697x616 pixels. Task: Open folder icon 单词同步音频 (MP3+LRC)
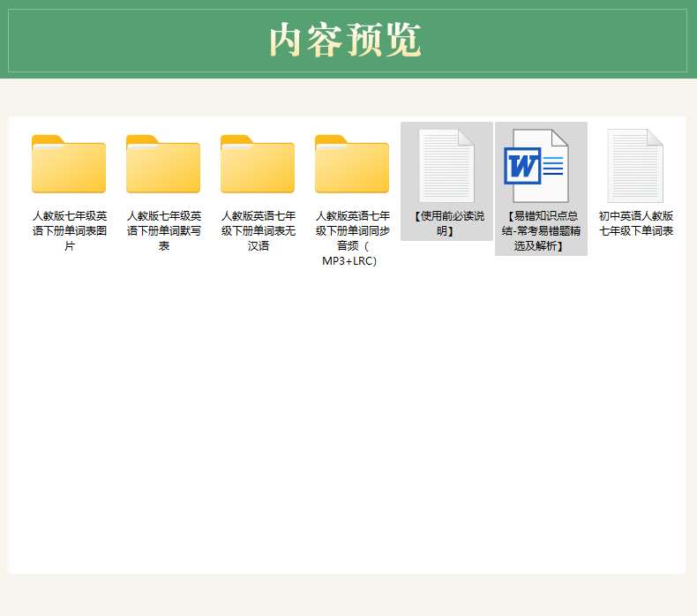click(x=352, y=163)
